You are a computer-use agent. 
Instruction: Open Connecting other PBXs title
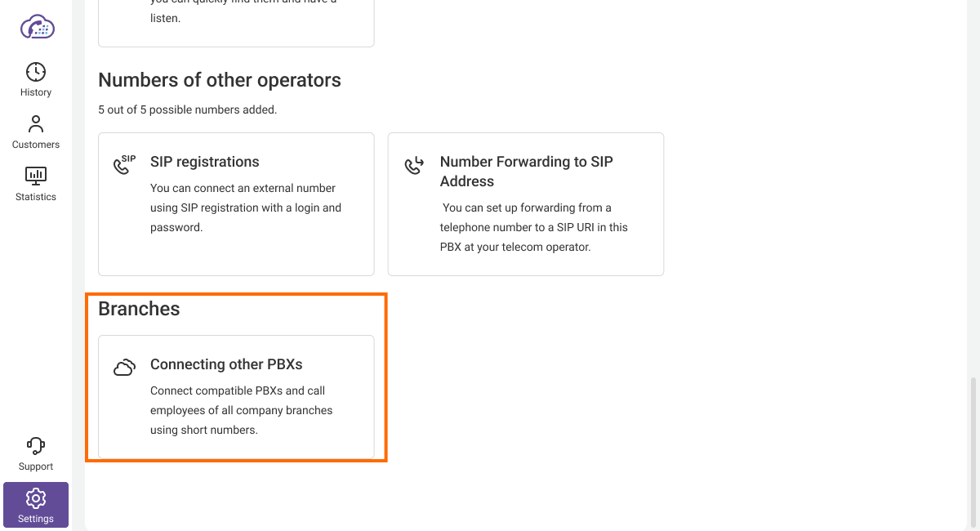tap(226, 364)
